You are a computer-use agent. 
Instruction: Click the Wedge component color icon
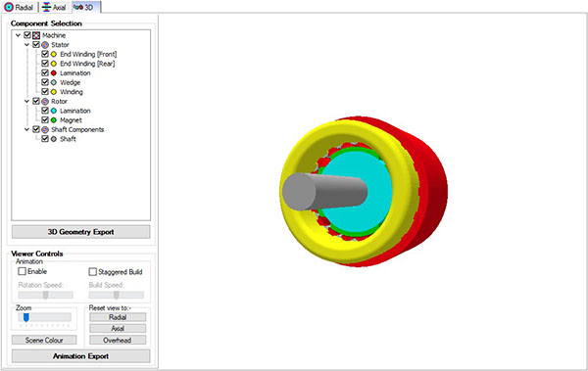coord(54,82)
